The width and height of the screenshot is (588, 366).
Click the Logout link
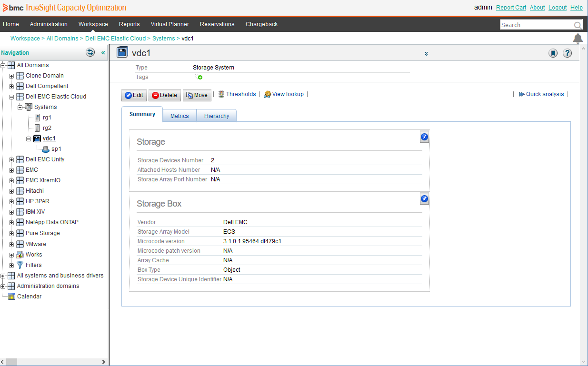click(x=558, y=8)
